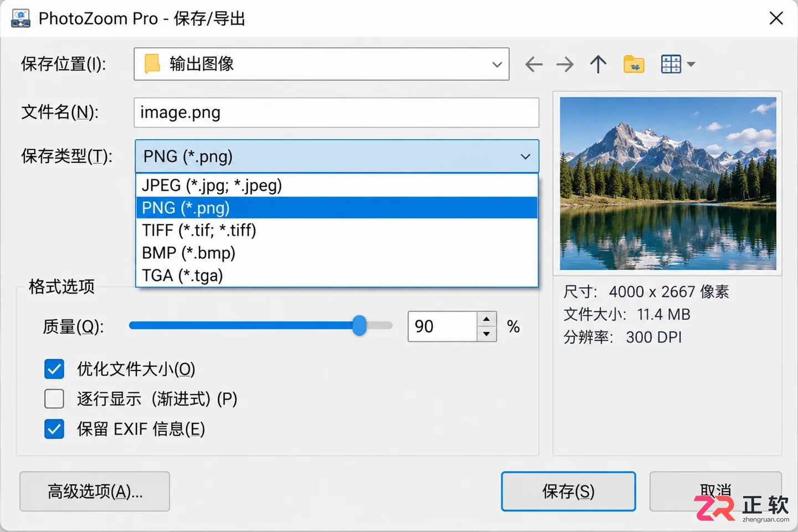Click the PhotoZoom Pro title bar icon

(21, 18)
